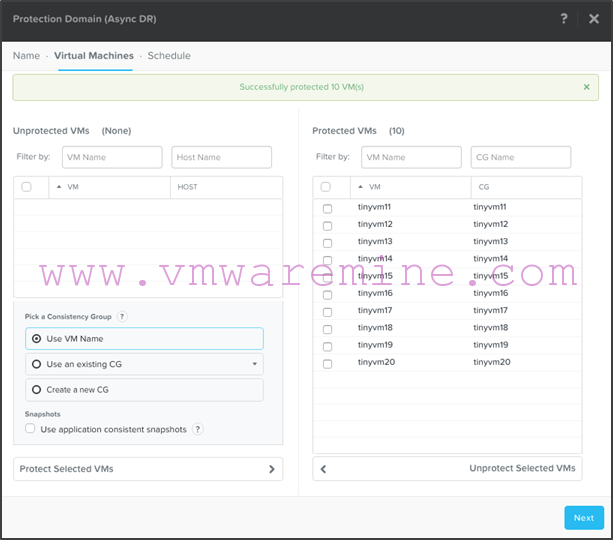Click CG value tinyvm17 in CG column
The height and width of the screenshot is (540, 613).
(x=491, y=310)
